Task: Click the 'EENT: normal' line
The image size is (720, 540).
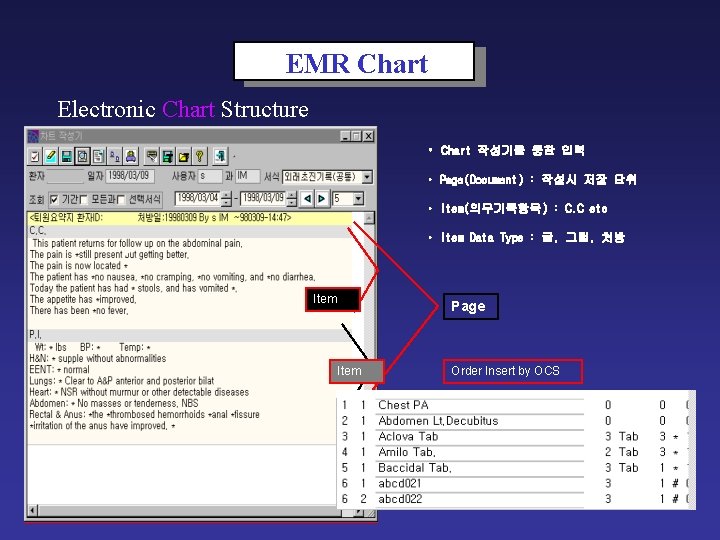Action: coord(60,370)
